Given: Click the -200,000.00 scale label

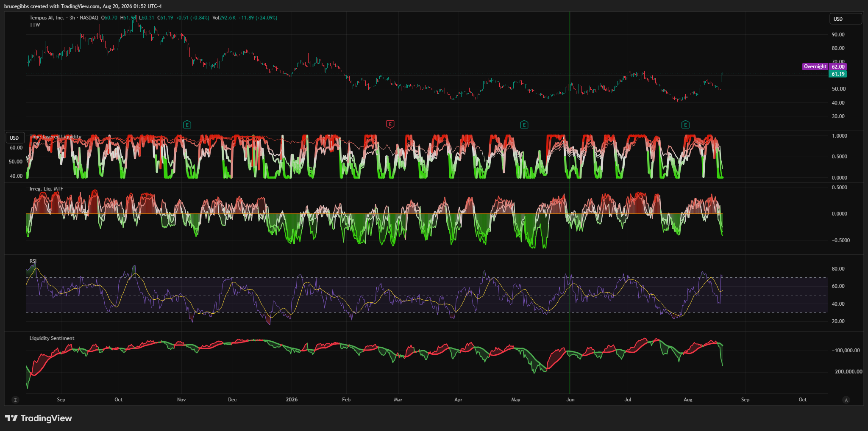Looking at the screenshot, I should (847, 372).
